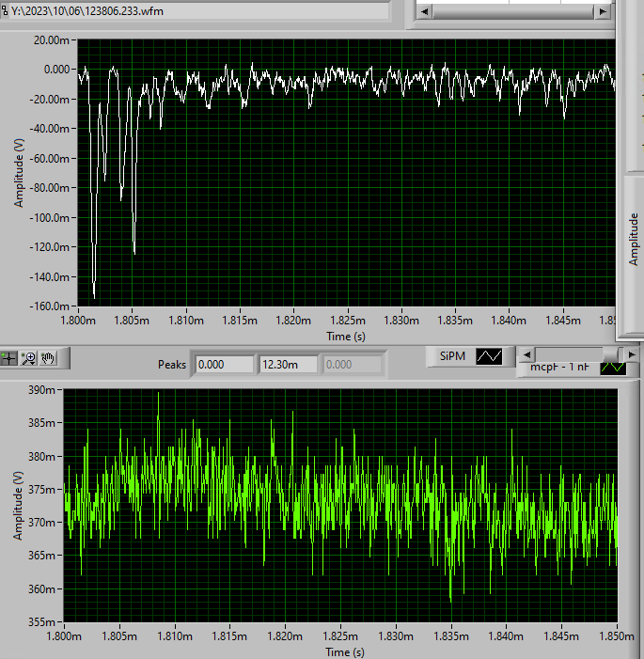
Task: Click the first Peaks field showing 0.000
Action: point(224,365)
